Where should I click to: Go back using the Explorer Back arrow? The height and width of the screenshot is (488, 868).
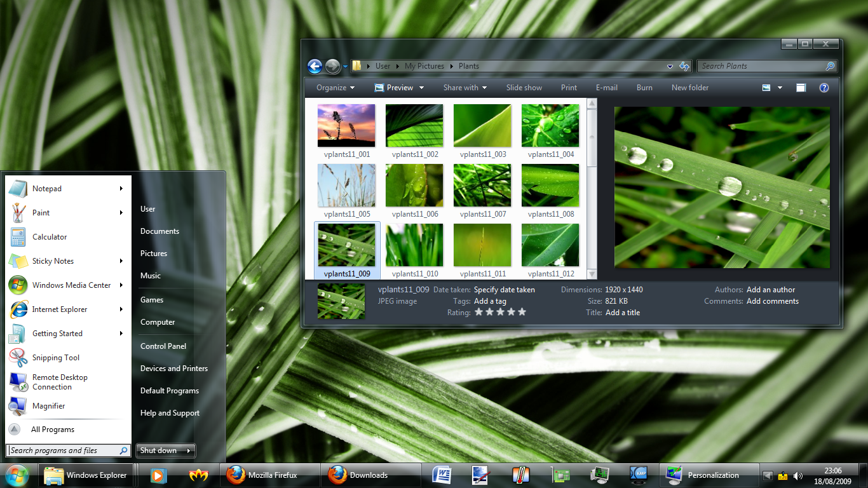[315, 66]
